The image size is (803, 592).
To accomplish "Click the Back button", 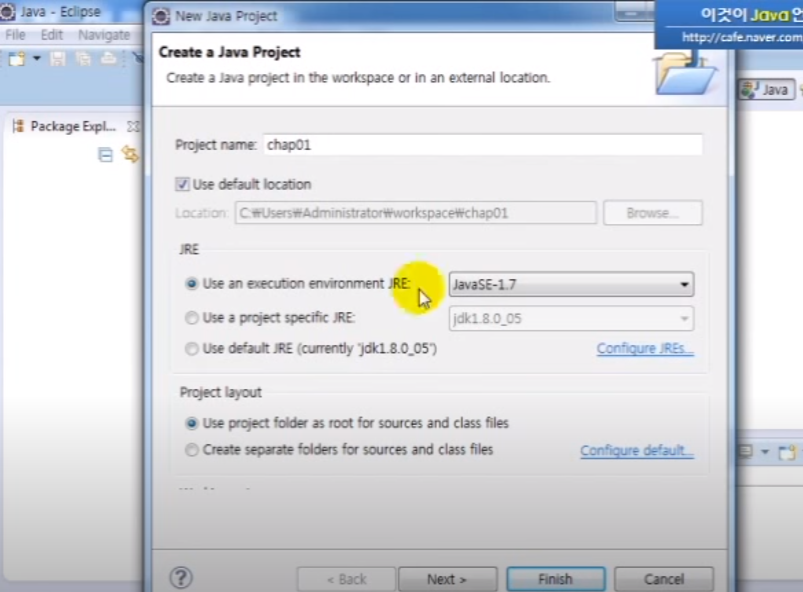I will 346,579.
